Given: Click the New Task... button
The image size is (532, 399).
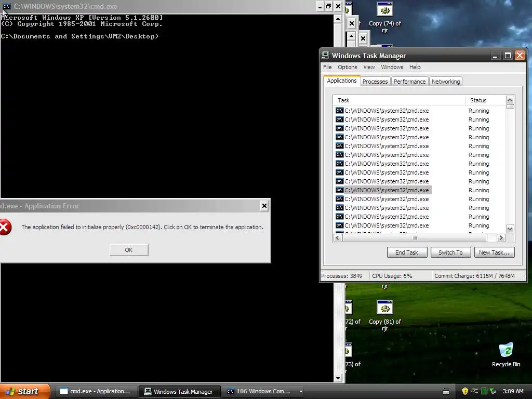Looking at the screenshot, I should click(494, 252).
